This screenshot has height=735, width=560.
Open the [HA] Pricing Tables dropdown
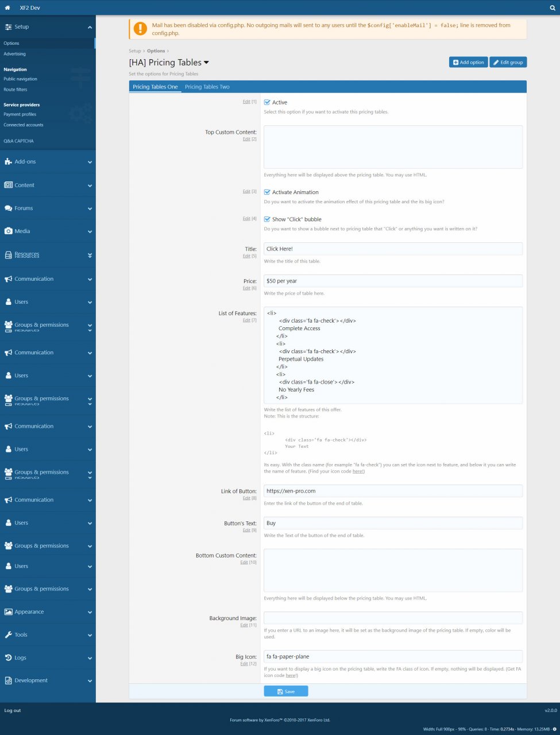click(x=206, y=63)
